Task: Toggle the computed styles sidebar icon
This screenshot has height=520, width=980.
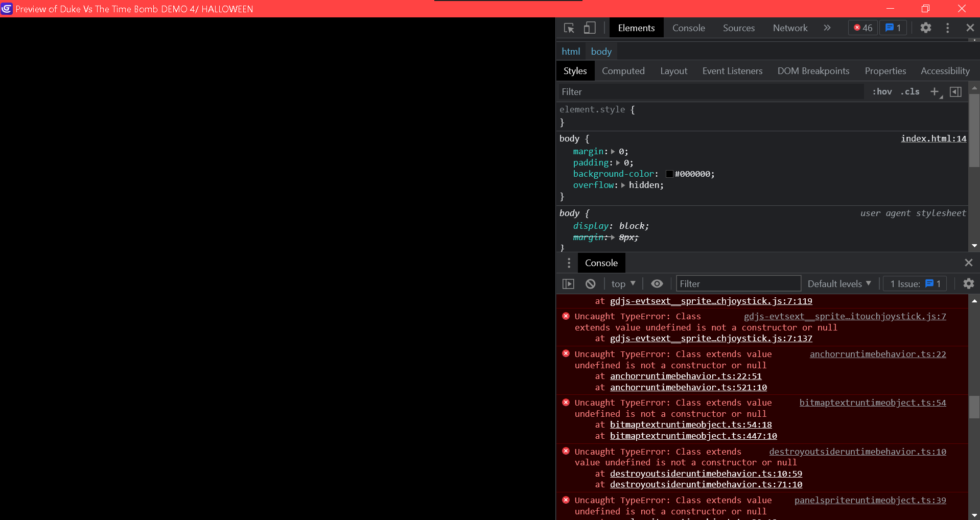Action: pyautogui.click(x=955, y=92)
